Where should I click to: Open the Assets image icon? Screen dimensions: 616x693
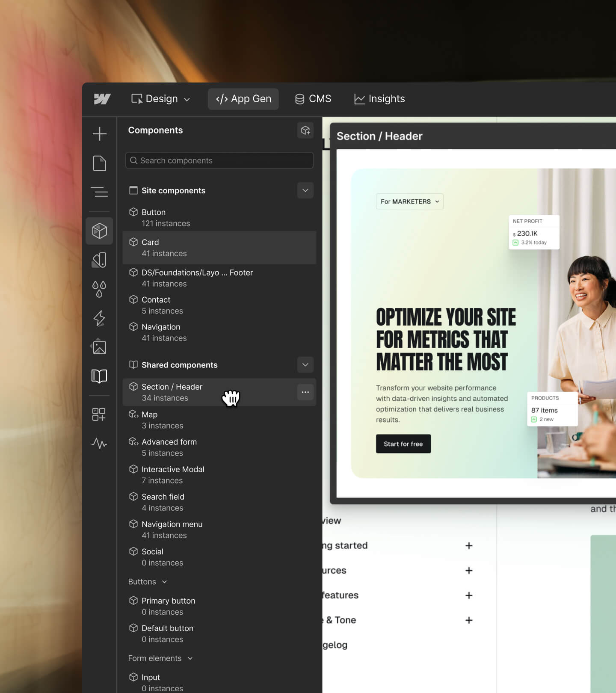tap(99, 347)
